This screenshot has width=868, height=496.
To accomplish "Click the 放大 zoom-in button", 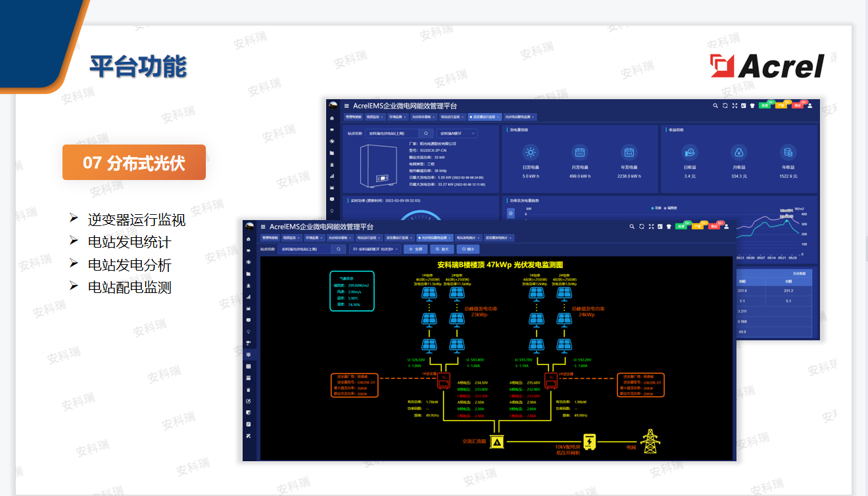I will 442,249.
